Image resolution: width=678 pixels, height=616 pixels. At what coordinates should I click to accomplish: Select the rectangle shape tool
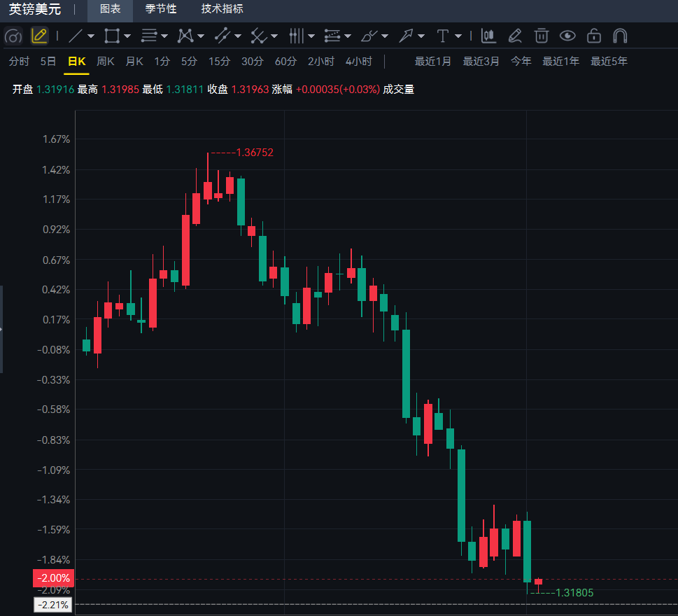tap(112, 36)
